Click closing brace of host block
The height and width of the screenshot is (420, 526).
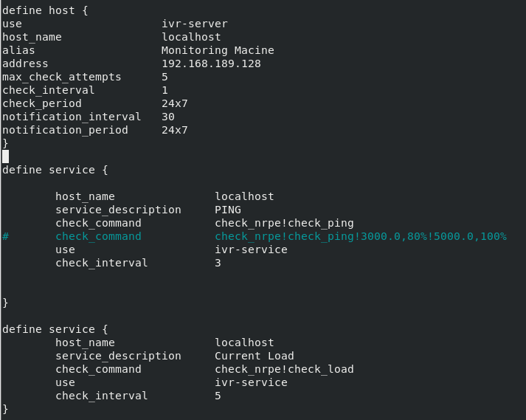(x=5, y=143)
